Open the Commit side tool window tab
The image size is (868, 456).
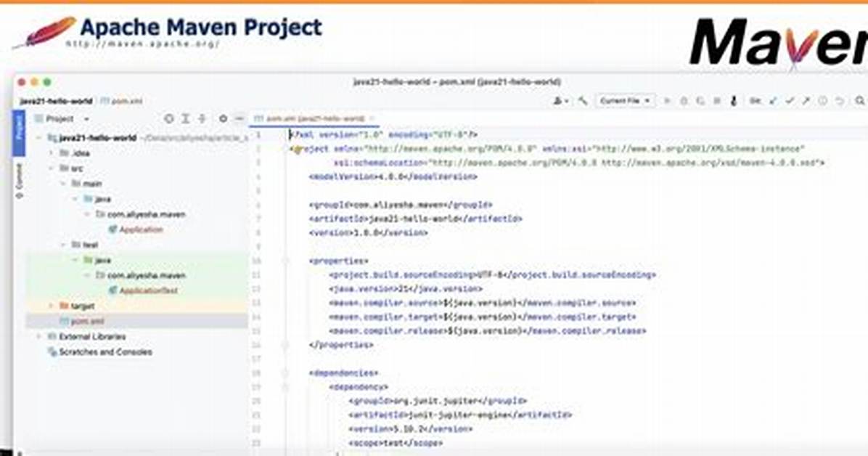(x=20, y=181)
